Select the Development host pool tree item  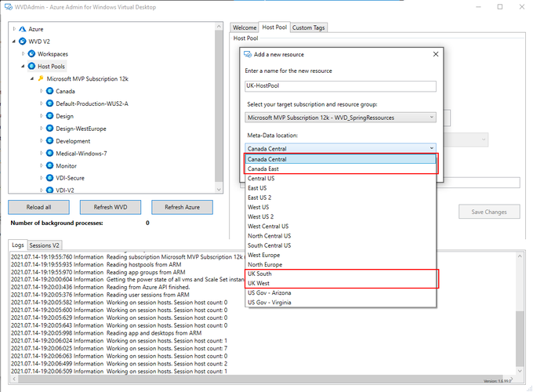coord(73,141)
